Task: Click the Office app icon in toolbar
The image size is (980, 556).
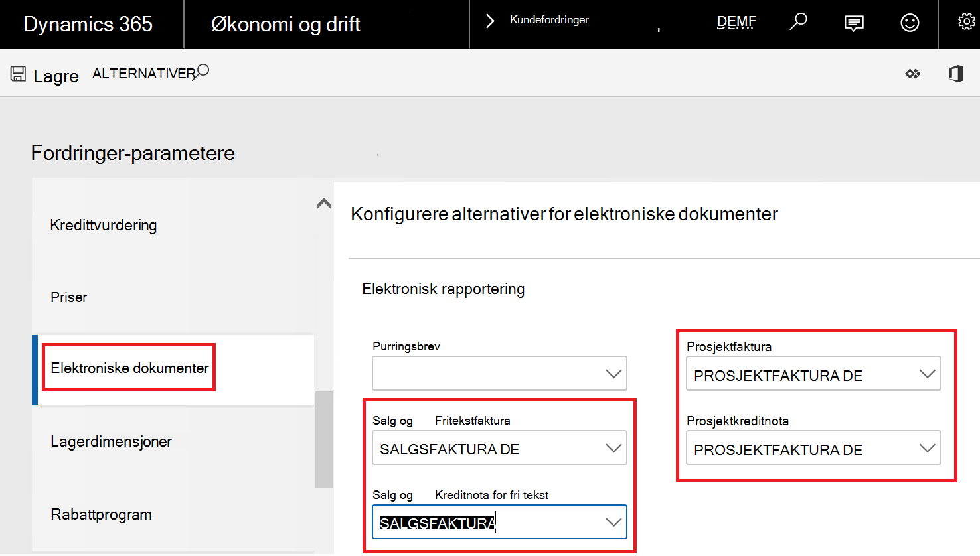Action: click(x=955, y=74)
